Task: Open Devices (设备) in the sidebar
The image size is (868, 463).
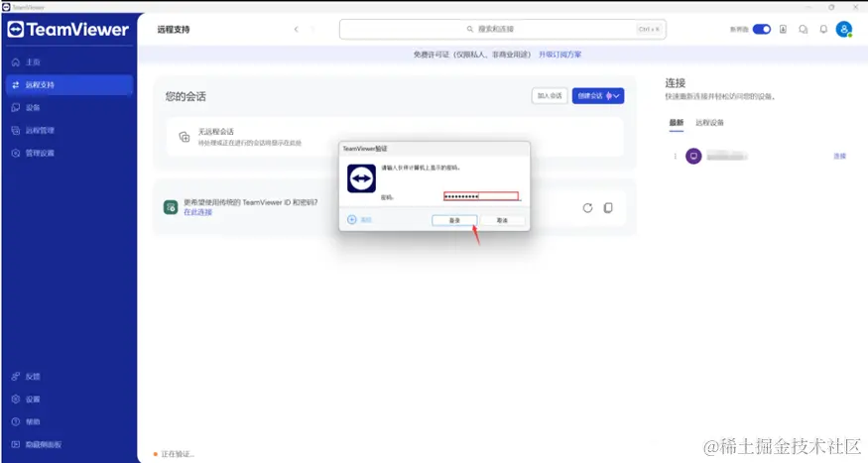Action: [x=69, y=107]
